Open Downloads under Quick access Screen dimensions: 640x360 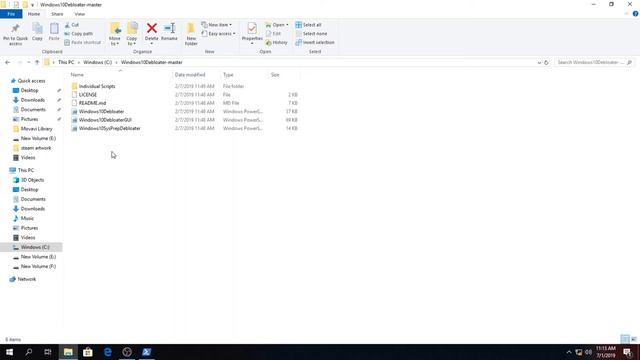coord(33,100)
